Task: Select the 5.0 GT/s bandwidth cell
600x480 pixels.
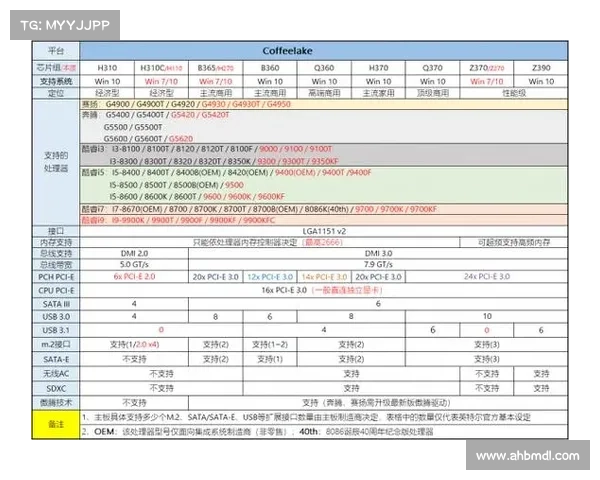Action: point(134,264)
